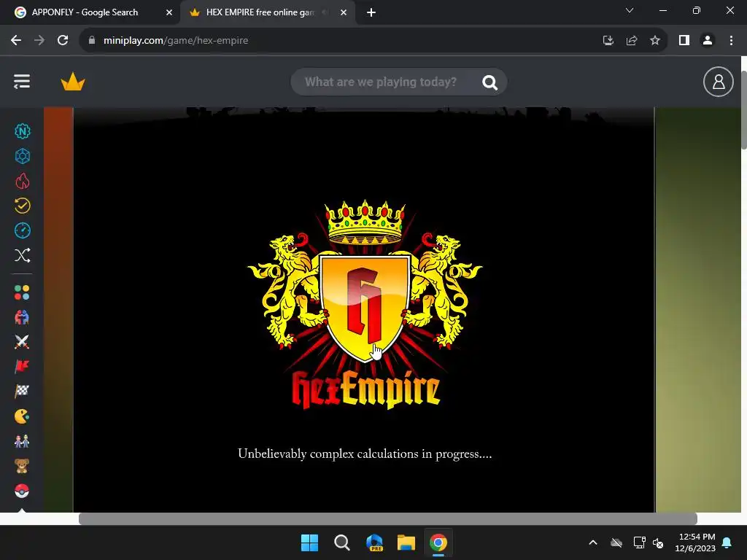Open the teddy bear category icon
This screenshot has width=747, height=560.
pyautogui.click(x=22, y=466)
